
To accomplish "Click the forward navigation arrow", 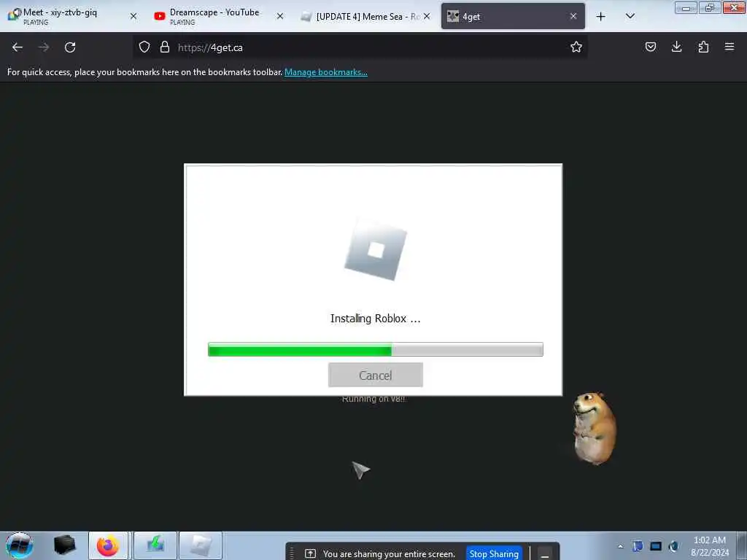I will 43,47.
